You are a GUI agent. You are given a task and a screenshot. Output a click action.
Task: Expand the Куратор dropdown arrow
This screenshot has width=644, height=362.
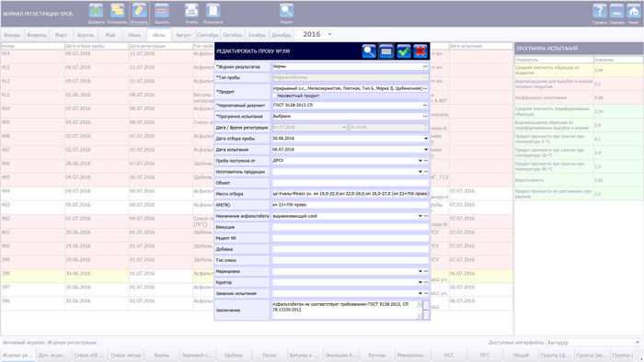[420, 282]
